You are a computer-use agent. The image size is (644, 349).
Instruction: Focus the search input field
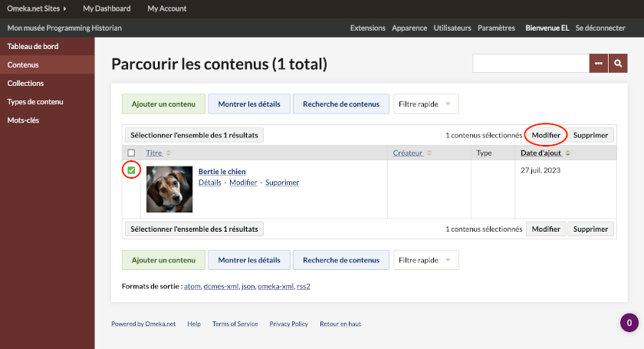pos(531,64)
